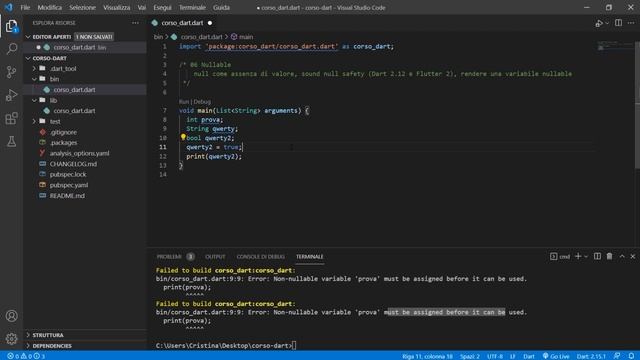Image resolution: width=640 pixels, height=360 pixels.
Task: Click Dart language mode in status bar
Action: pos(529,356)
